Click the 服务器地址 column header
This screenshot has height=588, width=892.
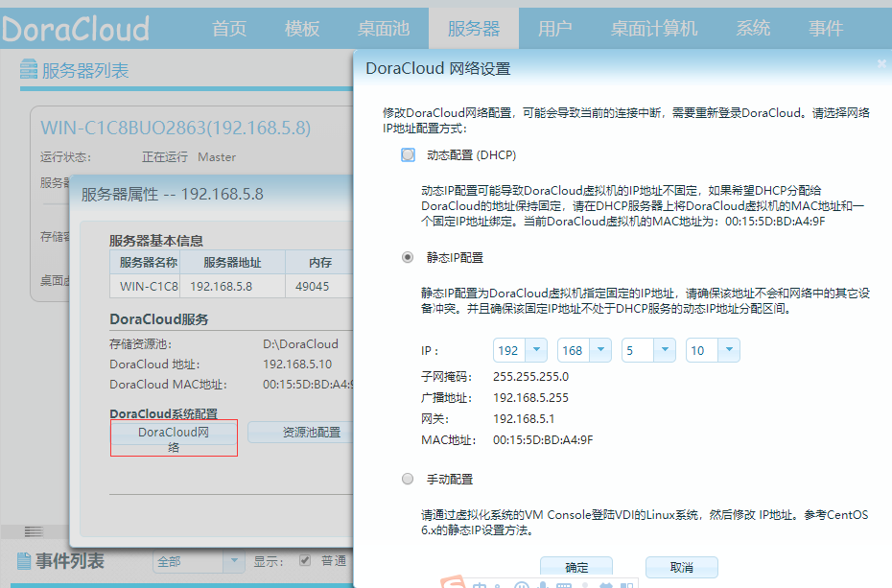tap(232, 262)
